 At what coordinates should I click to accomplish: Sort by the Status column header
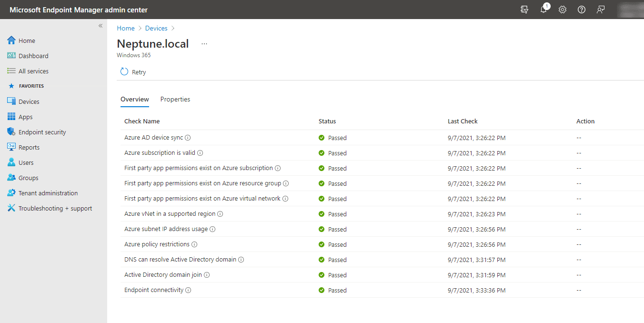click(327, 121)
